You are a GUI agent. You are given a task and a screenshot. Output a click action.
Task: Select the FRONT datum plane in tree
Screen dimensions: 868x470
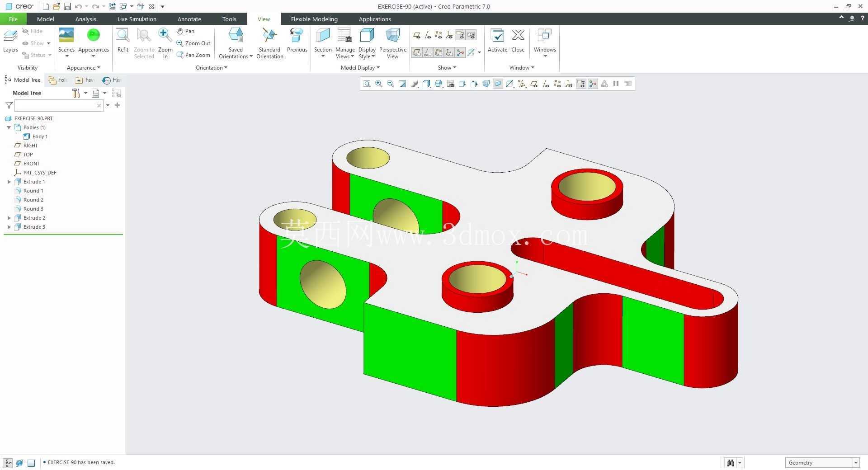(x=31, y=164)
